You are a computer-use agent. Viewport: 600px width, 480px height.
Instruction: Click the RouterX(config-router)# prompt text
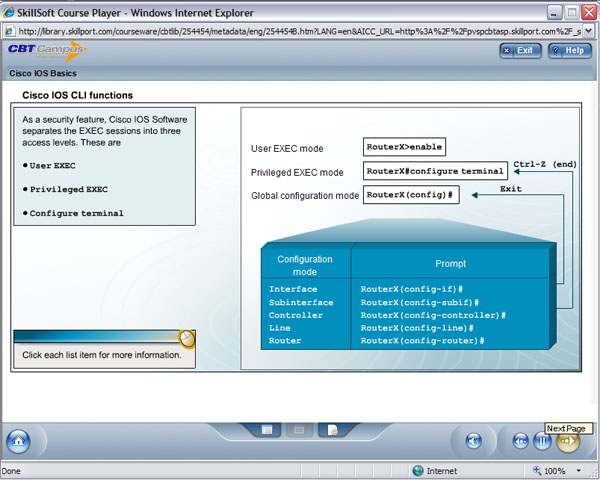422,341
